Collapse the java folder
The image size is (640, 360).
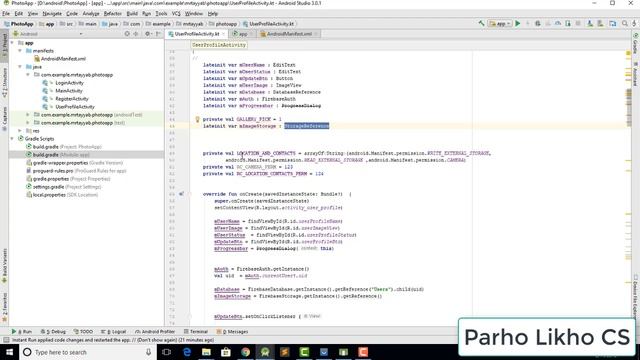[20, 67]
